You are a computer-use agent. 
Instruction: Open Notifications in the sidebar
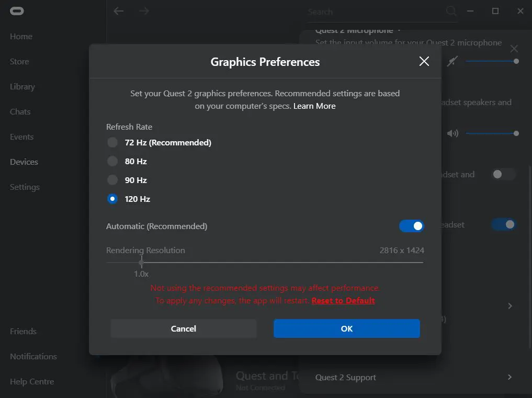[x=33, y=356]
